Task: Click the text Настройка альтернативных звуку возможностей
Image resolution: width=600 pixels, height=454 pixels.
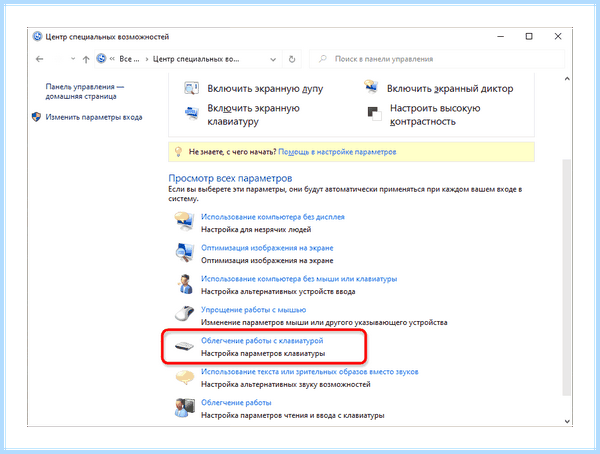Action: [x=285, y=384]
